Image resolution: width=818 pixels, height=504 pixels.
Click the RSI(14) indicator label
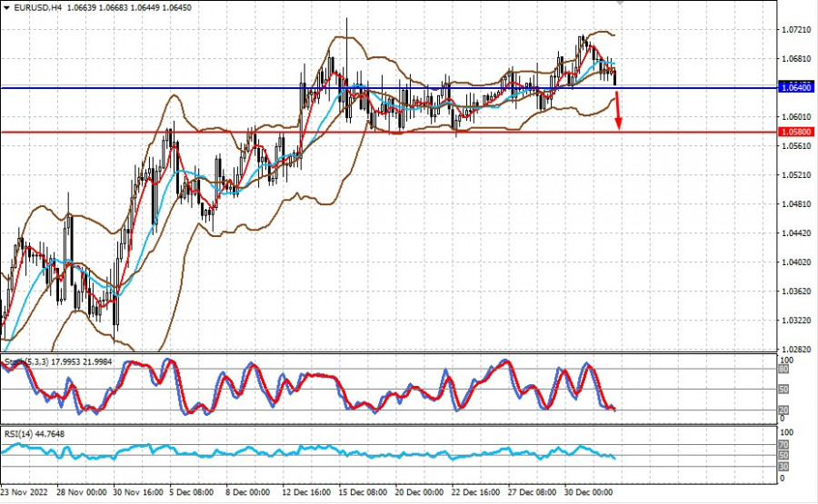coord(20,434)
